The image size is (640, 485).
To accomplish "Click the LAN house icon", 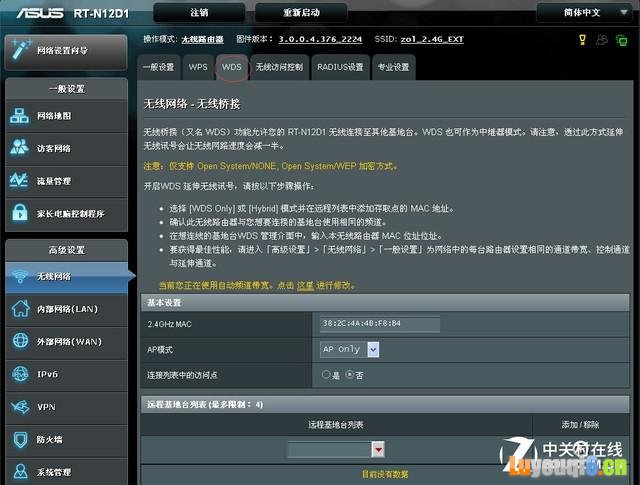I will [20, 309].
